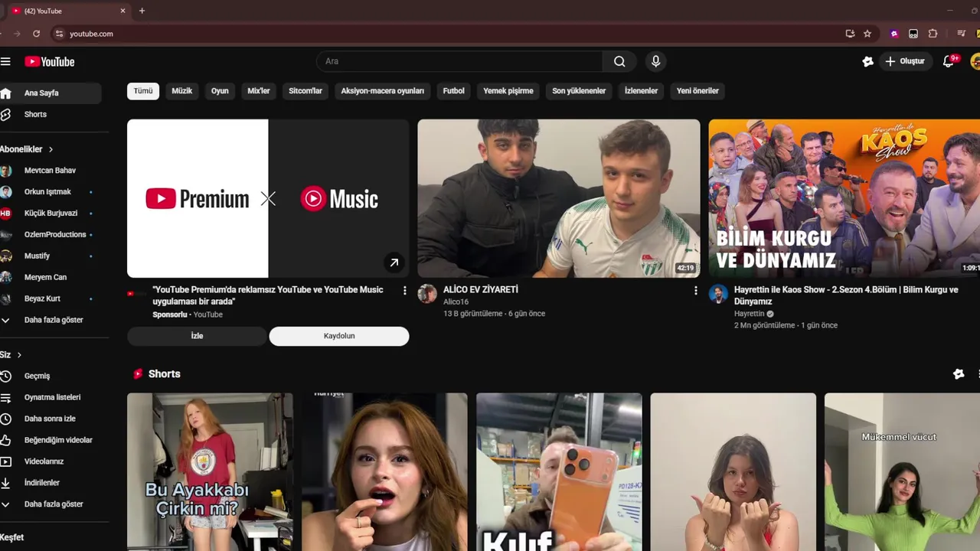Viewport: 980px width, 551px height.
Task: Click Shorts shelf settings icon
Action: click(x=959, y=373)
